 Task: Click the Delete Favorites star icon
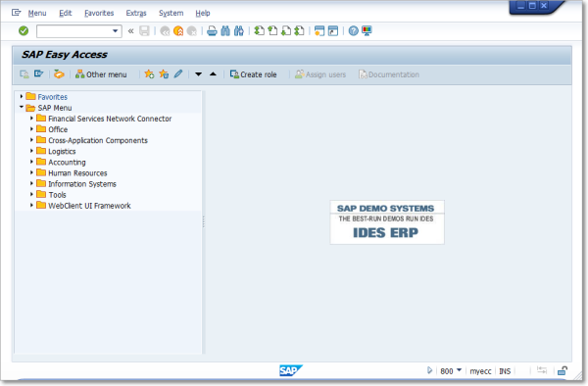[164, 74]
